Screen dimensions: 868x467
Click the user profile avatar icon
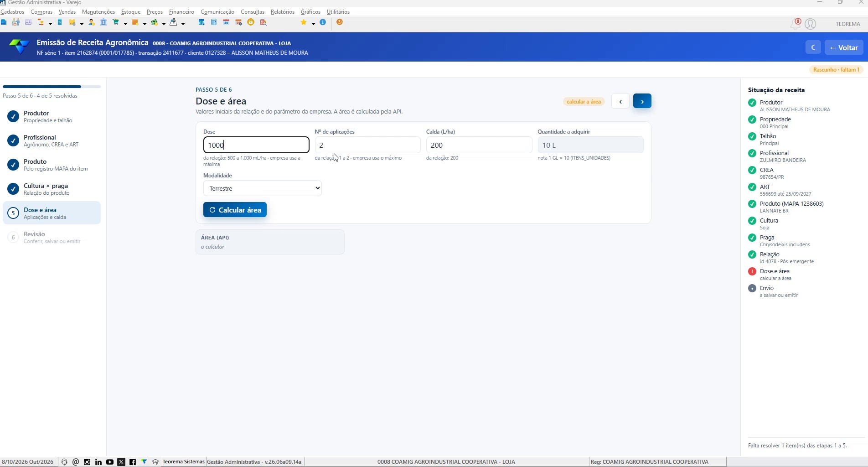(811, 24)
